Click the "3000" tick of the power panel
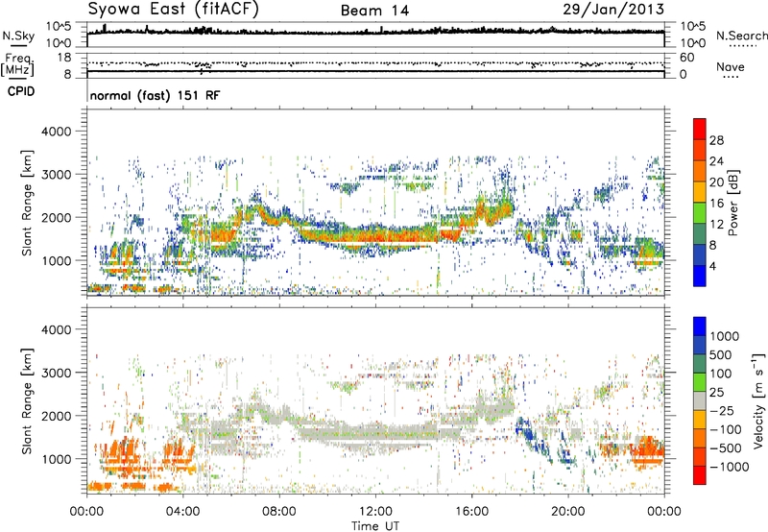The width and height of the screenshot is (768, 532). click(57, 175)
